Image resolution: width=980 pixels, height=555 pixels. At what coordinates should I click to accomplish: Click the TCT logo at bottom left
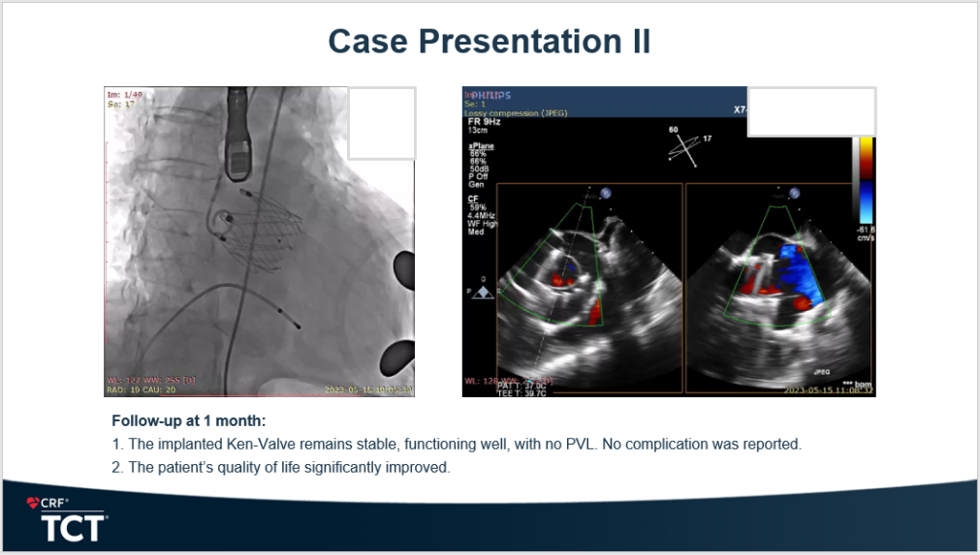[x=74, y=528]
